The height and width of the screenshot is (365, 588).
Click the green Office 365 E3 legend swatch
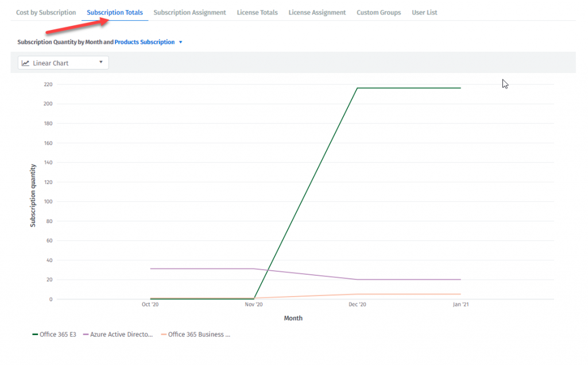point(35,335)
